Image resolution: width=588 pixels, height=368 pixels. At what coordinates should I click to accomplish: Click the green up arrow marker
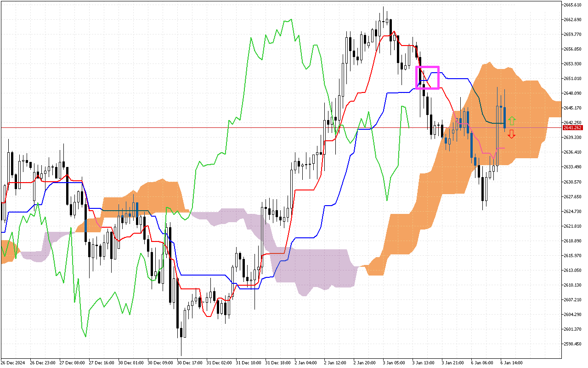pyautogui.click(x=512, y=121)
